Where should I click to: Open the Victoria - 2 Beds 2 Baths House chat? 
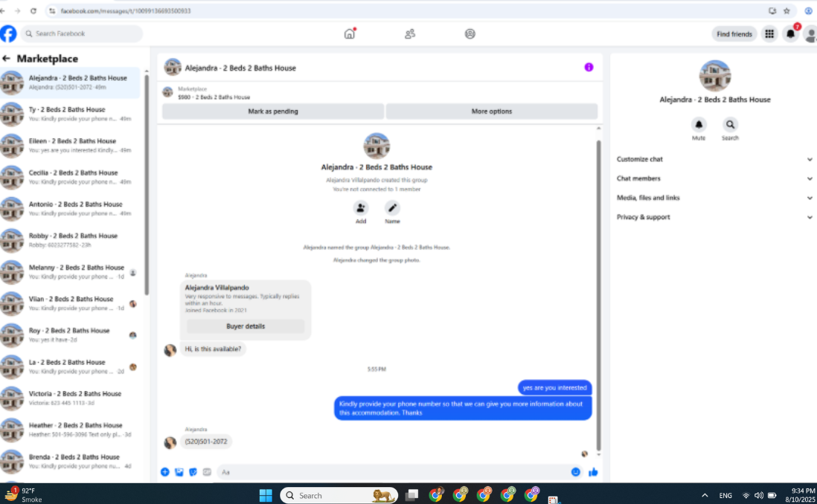click(x=71, y=398)
